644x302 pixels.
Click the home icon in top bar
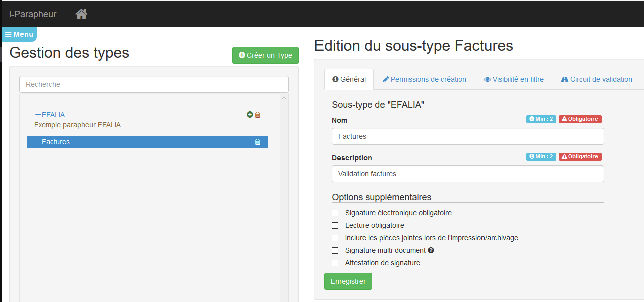81,14
